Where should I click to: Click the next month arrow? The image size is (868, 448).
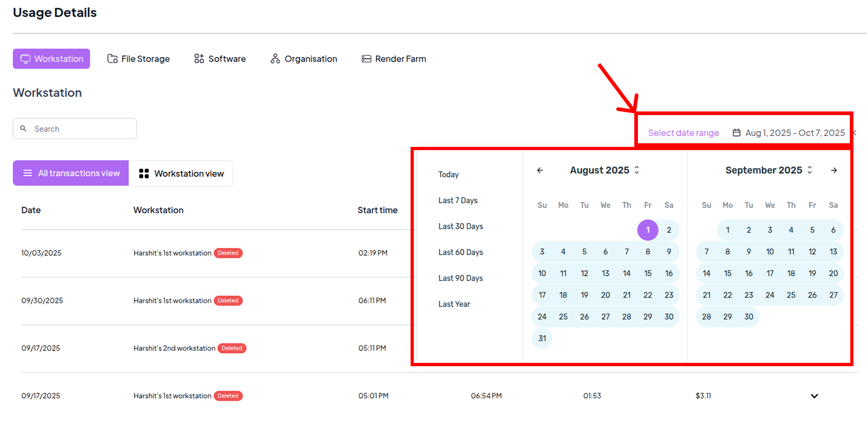coord(833,170)
